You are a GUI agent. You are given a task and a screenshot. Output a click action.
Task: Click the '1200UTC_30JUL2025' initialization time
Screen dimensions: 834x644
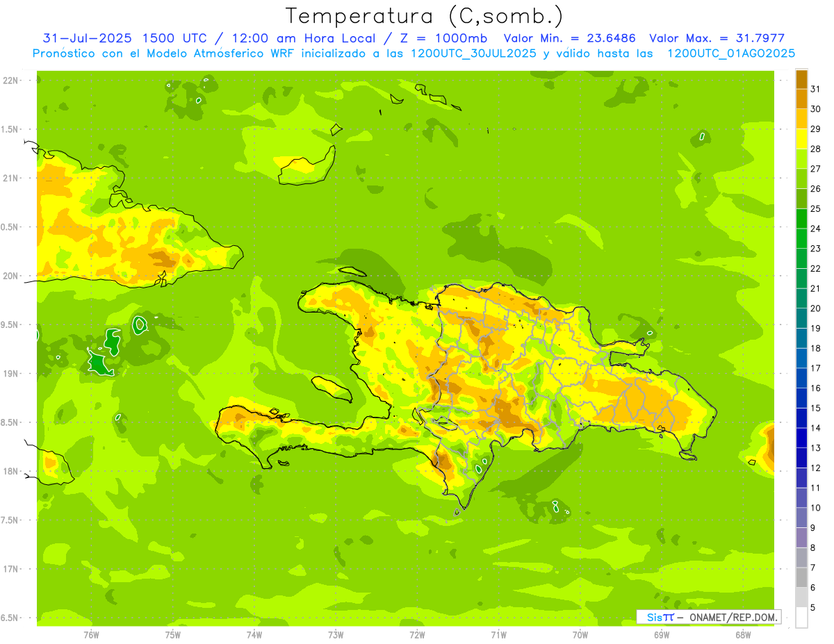(x=473, y=53)
